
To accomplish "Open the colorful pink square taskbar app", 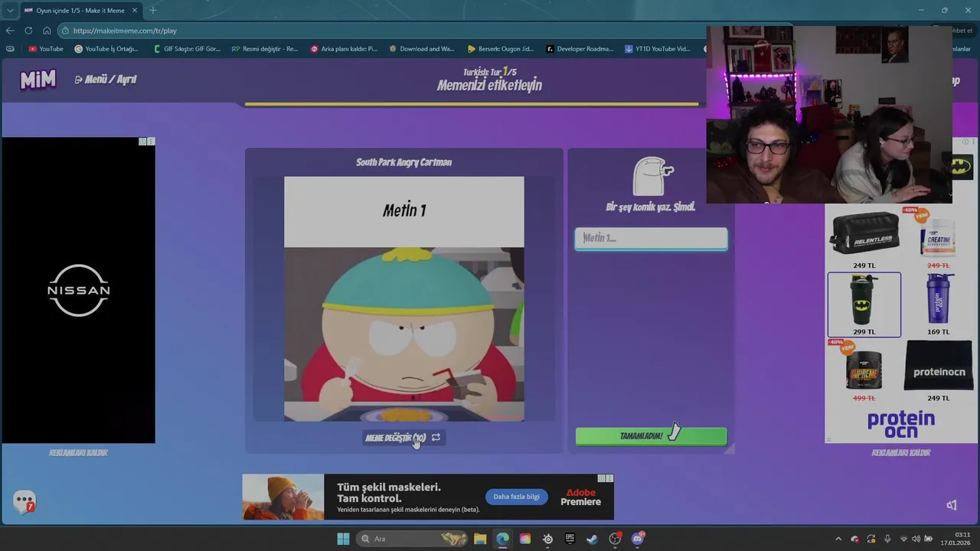I will pyautogui.click(x=524, y=539).
